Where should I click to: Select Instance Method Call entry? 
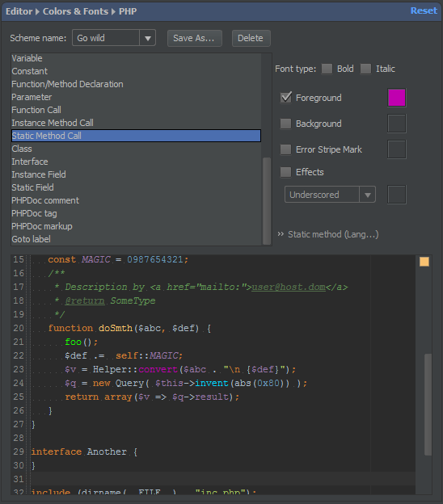(136, 123)
